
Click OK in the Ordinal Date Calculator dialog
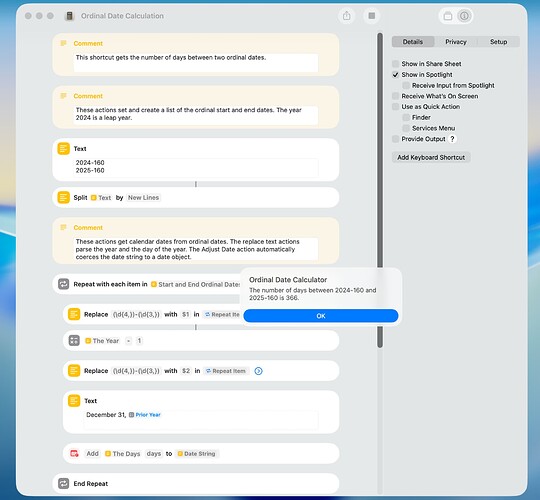click(321, 316)
